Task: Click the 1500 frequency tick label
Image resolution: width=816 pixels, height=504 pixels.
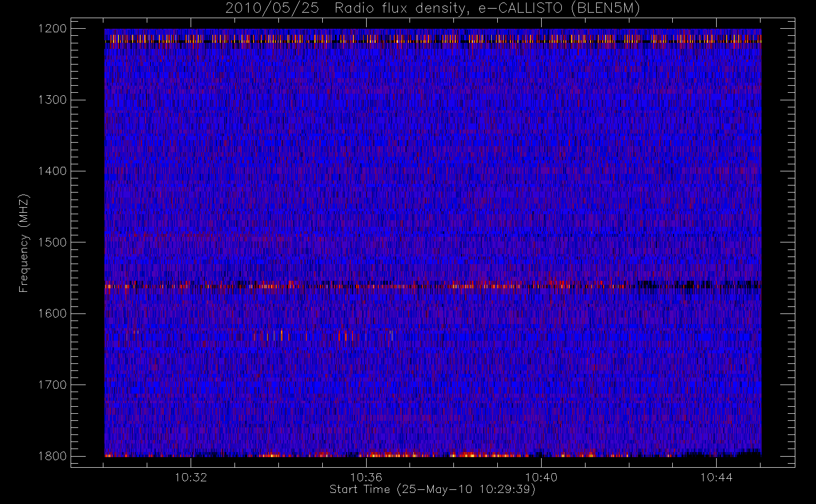Action: (52, 242)
